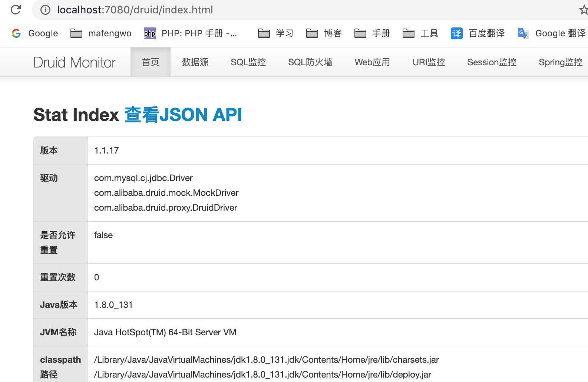Click the classpath路径 row label
This screenshot has width=588, height=382.
[60, 367]
